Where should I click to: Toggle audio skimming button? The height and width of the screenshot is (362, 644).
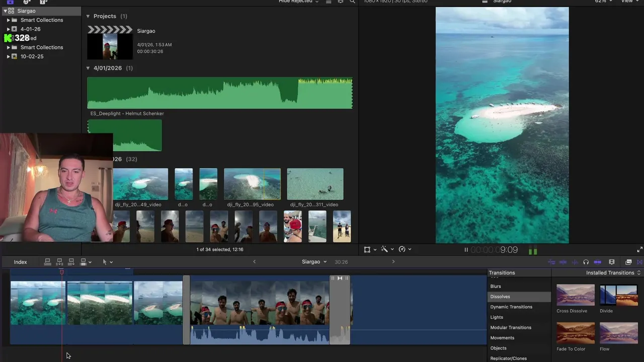pyautogui.click(x=563, y=262)
